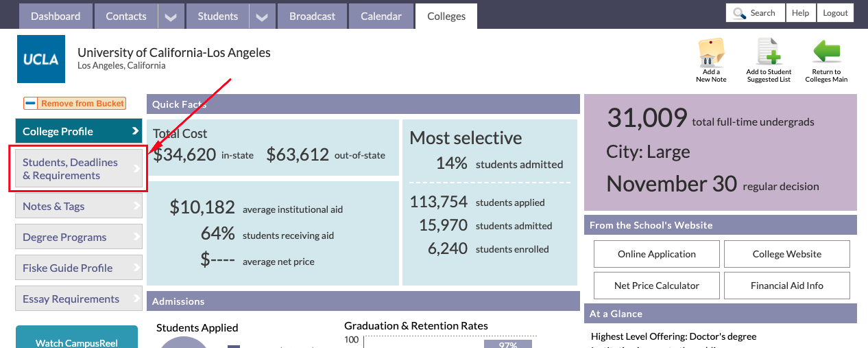868x348 pixels.
Task: Open Students, Deadlines & Requirements section
Action: click(79, 169)
